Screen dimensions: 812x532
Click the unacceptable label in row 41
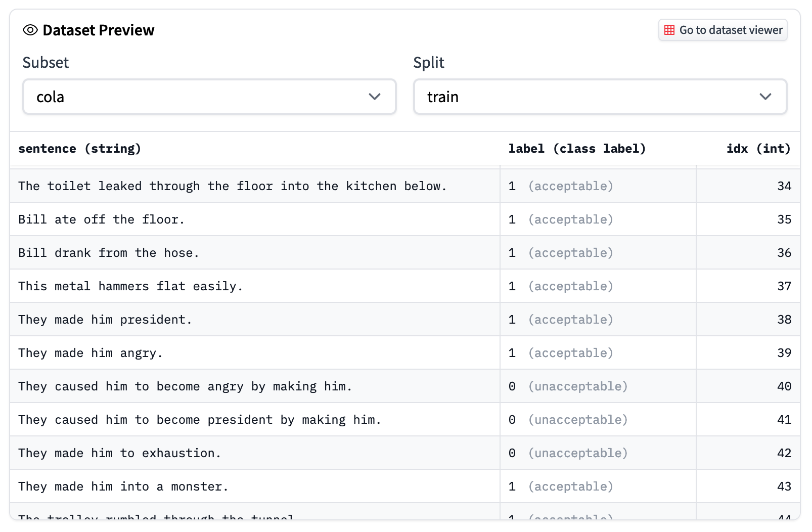click(x=577, y=420)
